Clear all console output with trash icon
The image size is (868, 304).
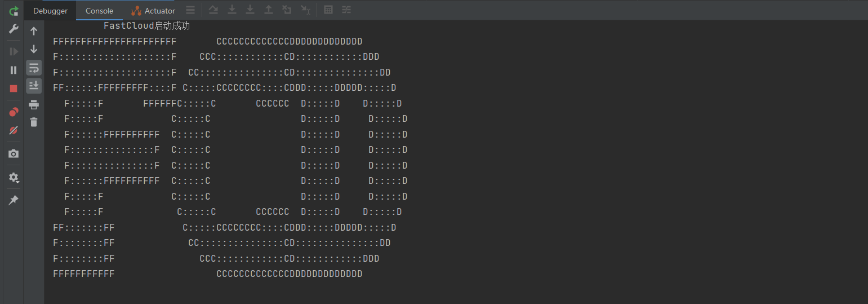34,122
